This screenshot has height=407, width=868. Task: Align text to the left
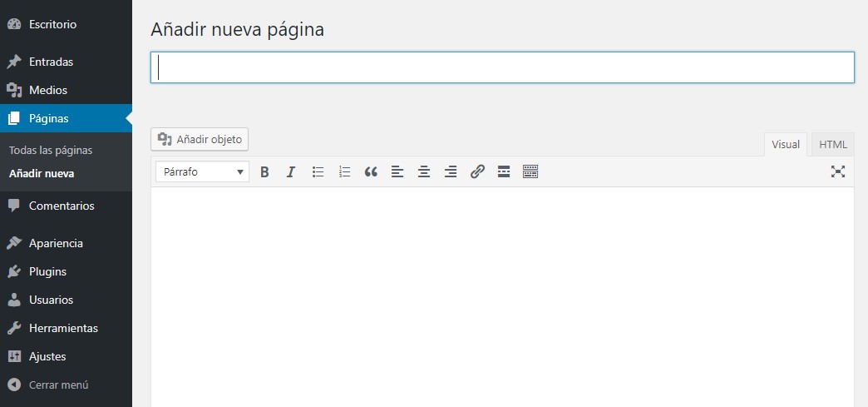[x=397, y=172]
